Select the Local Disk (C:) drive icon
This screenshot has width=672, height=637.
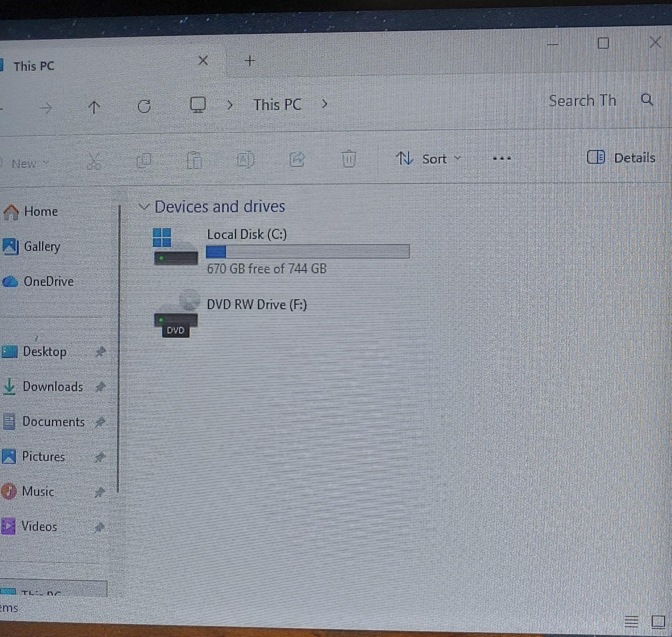click(175, 247)
